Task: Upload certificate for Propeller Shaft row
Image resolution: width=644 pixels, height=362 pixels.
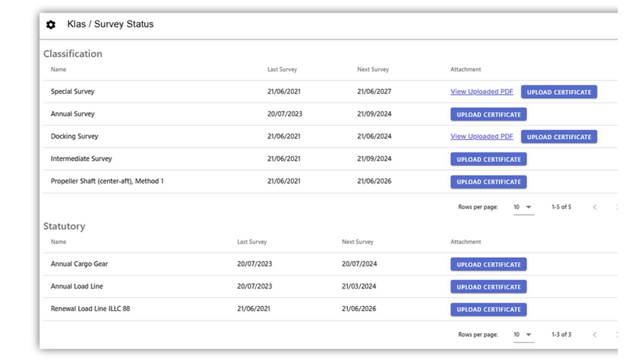Action: pos(488,182)
